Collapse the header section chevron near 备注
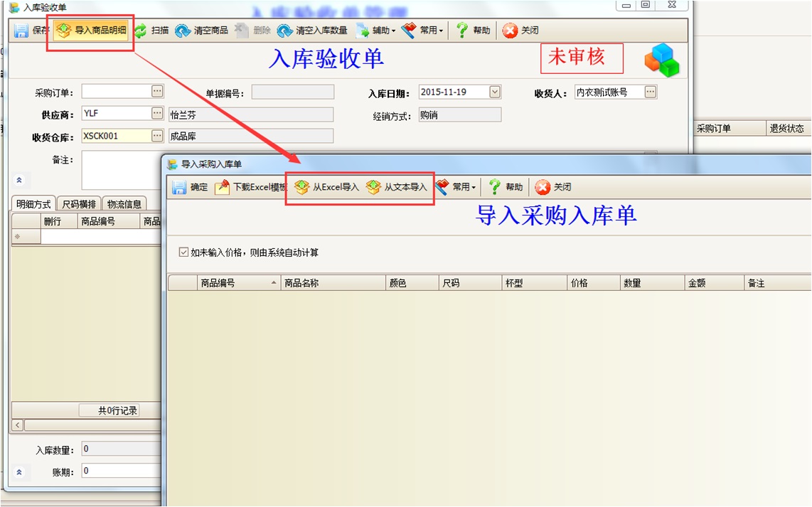Viewport: 812px width, 507px height. [19, 181]
